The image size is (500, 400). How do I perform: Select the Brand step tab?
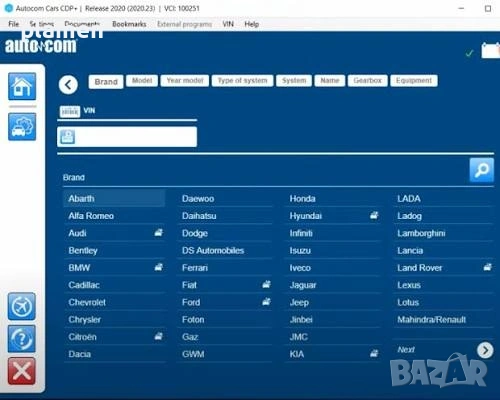[x=106, y=82]
